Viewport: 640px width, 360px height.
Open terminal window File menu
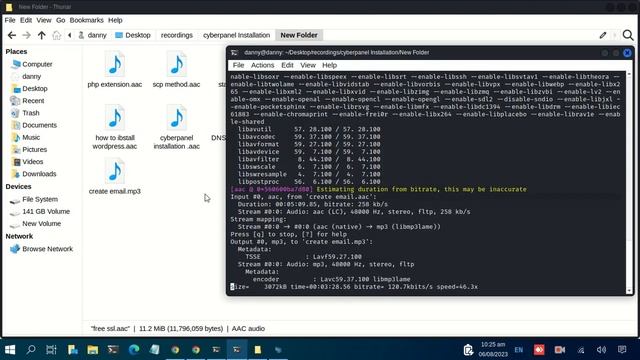[238, 65]
